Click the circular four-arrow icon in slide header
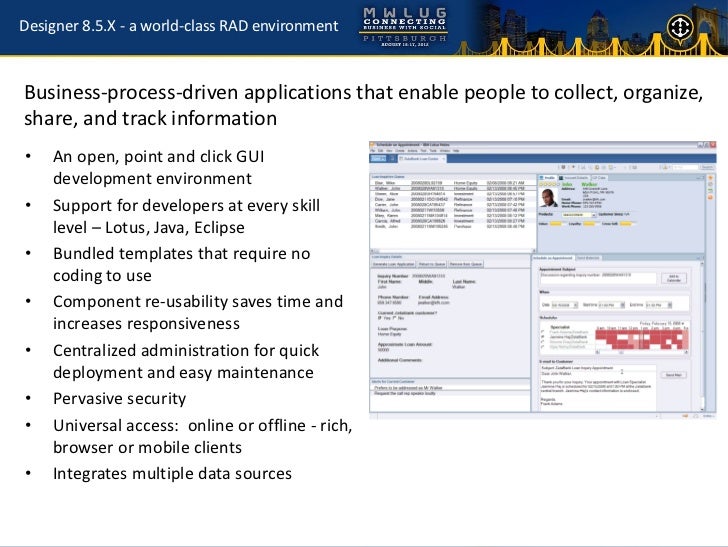Image resolution: width=728 pixels, height=547 pixels. tap(680, 27)
